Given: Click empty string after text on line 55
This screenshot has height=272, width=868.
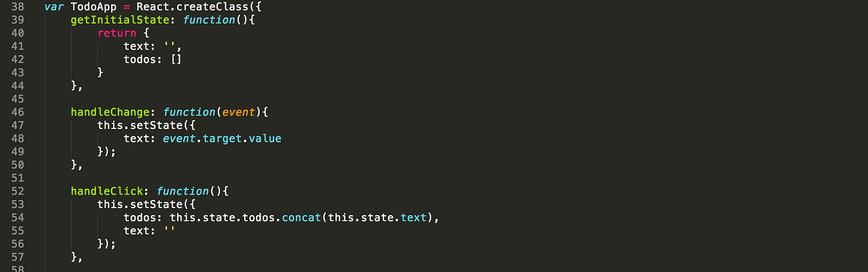Looking at the screenshot, I should pos(170,230).
